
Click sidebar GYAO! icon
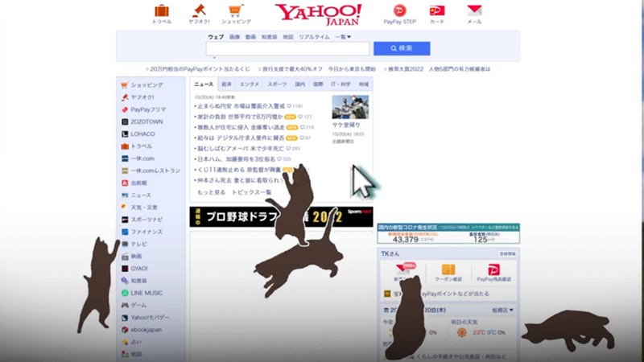point(125,269)
